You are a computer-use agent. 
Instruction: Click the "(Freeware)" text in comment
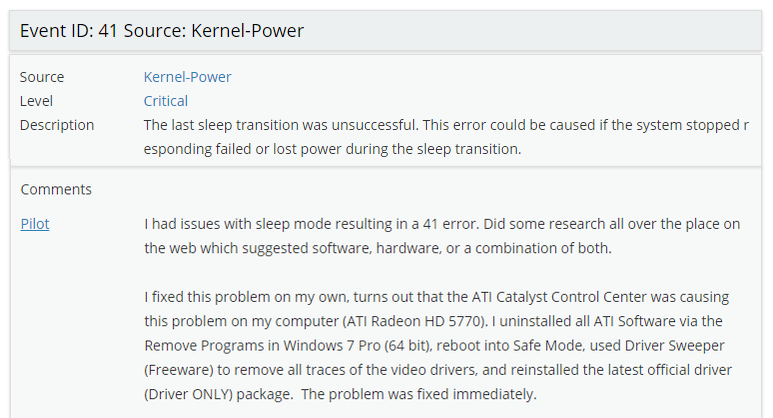[x=181, y=370]
